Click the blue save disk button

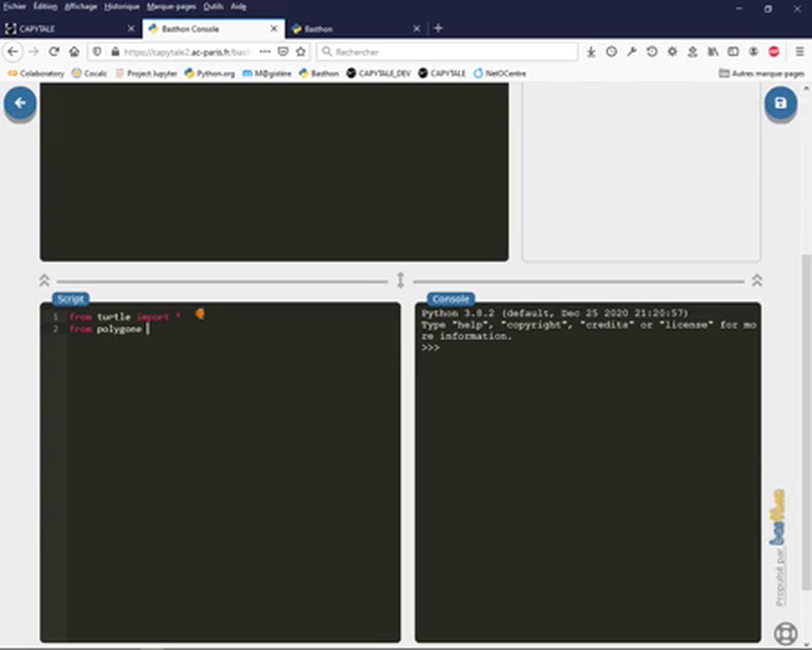[x=780, y=104]
